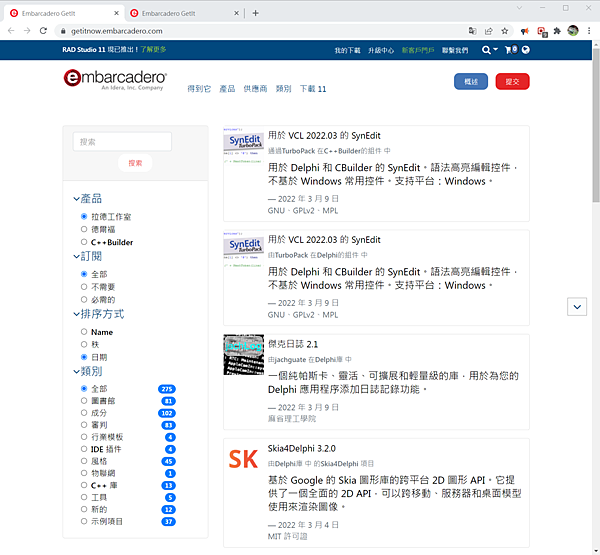Image resolution: width=600 pixels, height=555 pixels.
Task: Open the 下載 11 nav item
Action: point(313,89)
